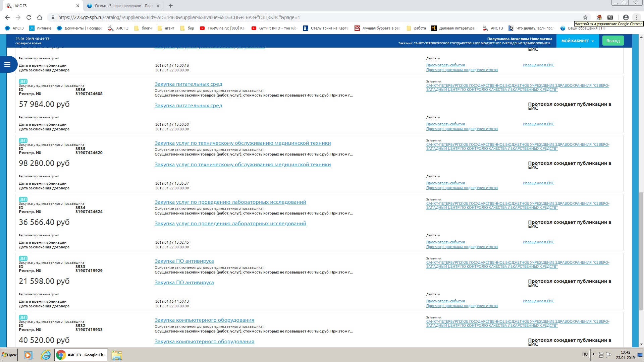Open the new tab plus button
644x362 pixels.
tap(170, 6)
